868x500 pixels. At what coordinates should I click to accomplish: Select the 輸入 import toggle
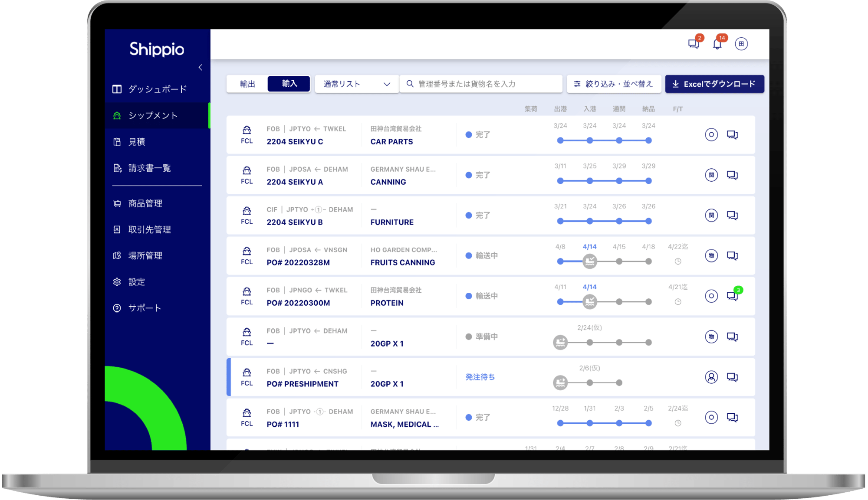click(x=289, y=84)
